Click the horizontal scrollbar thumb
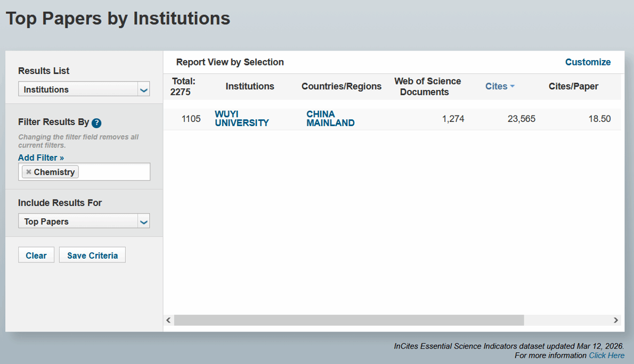The width and height of the screenshot is (634, 364). 348,320
